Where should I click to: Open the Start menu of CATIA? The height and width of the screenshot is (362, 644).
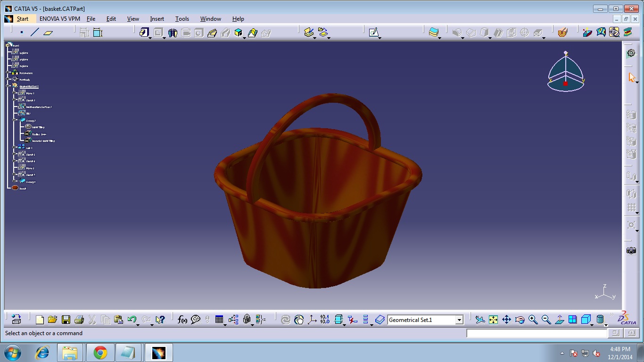coord(23,19)
